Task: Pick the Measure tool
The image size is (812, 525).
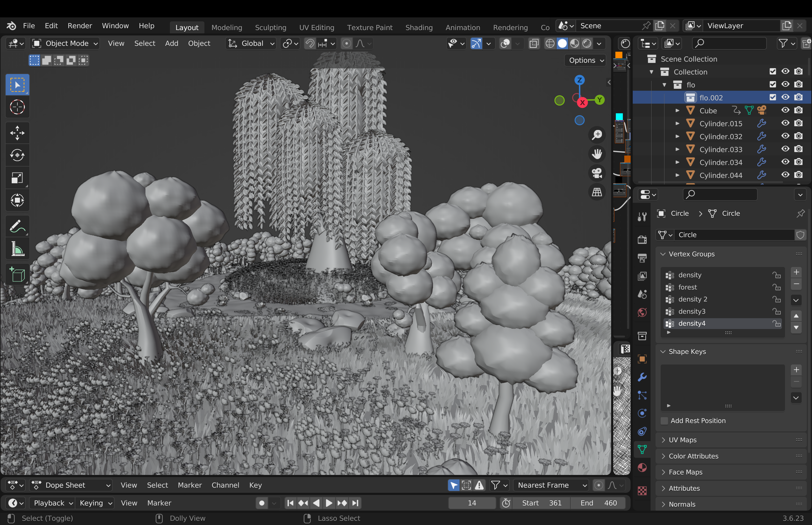Action: pyautogui.click(x=17, y=249)
